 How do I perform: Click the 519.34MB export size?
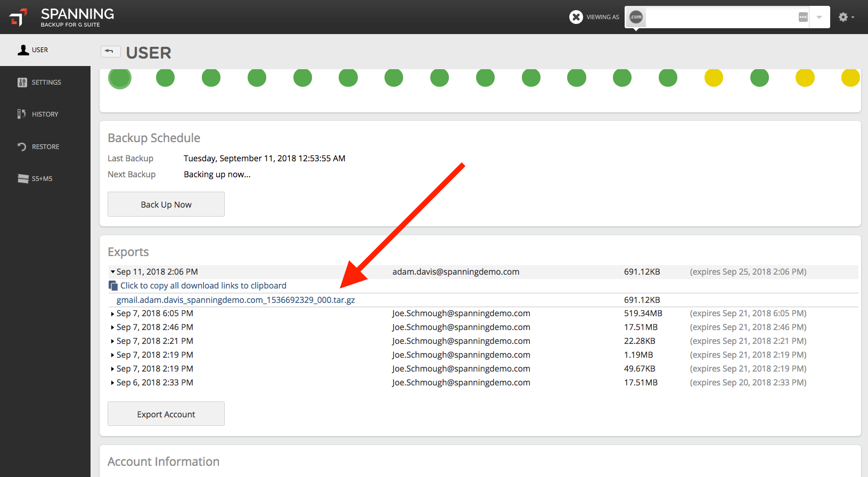[643, 314]
